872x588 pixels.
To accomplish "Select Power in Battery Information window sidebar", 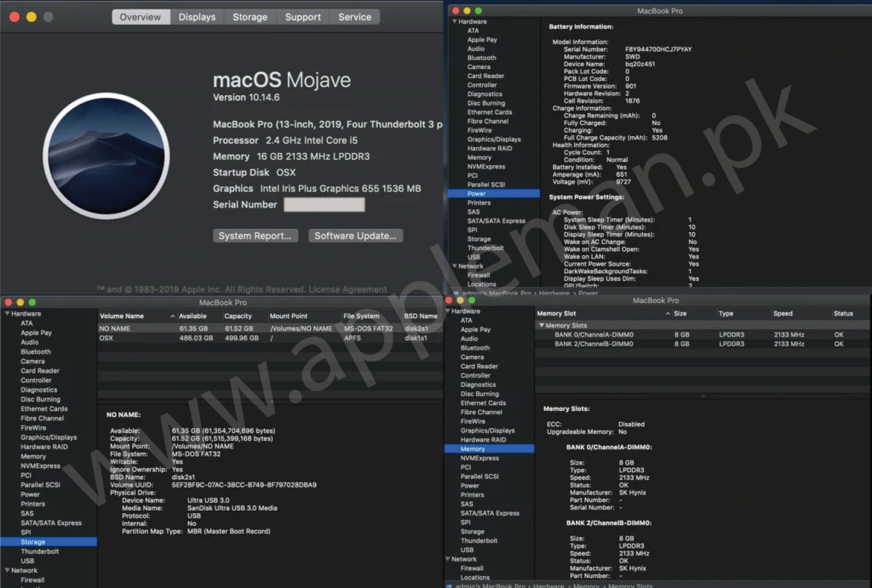I will pos(494,194).
